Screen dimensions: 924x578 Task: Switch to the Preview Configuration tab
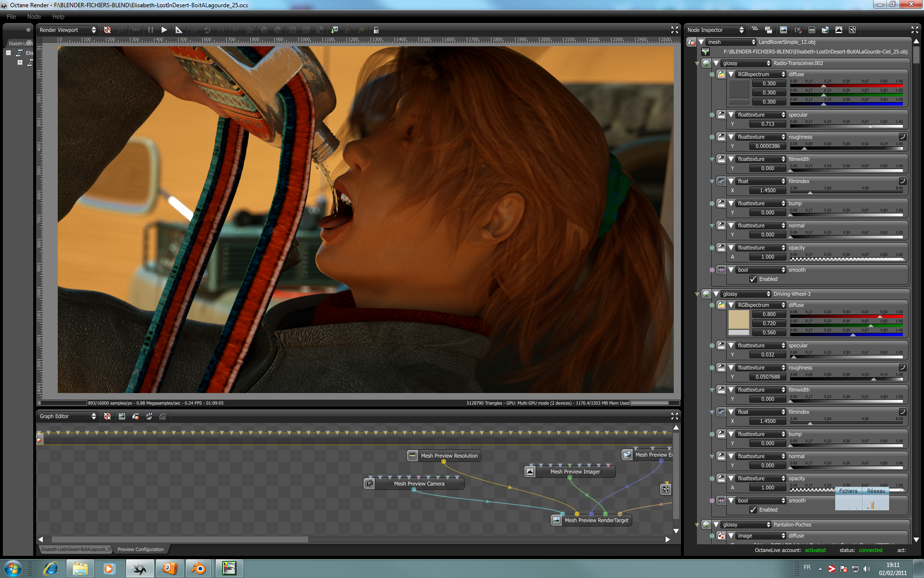[141, 549]
